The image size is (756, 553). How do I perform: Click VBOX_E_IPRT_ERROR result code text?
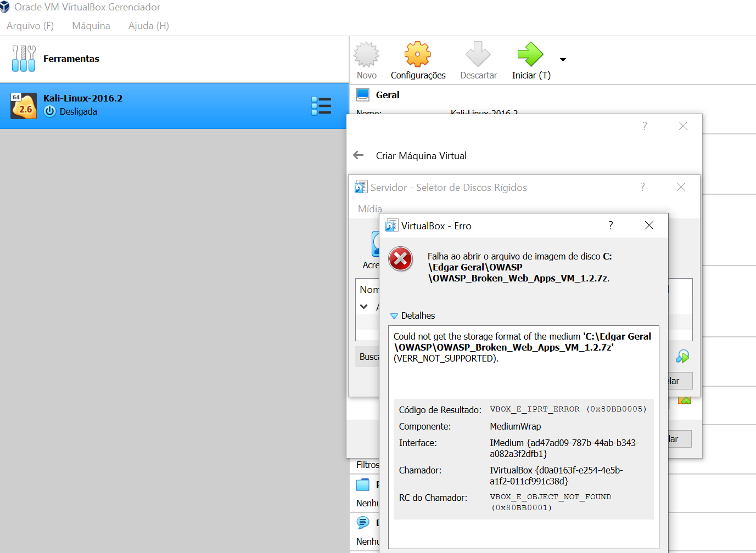(568, 409)
